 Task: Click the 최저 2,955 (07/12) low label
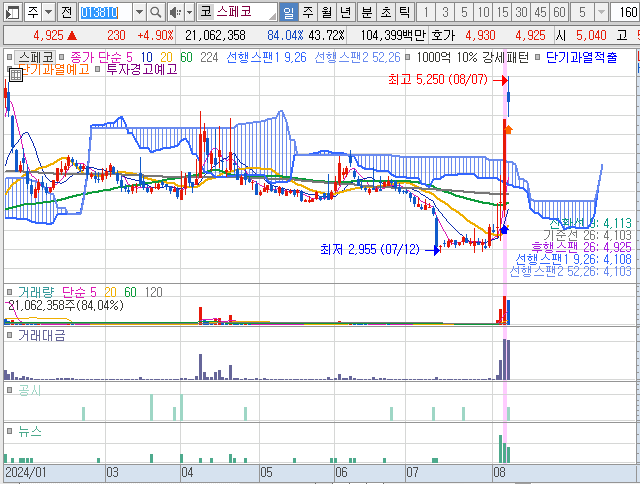[x=370, y=249]
